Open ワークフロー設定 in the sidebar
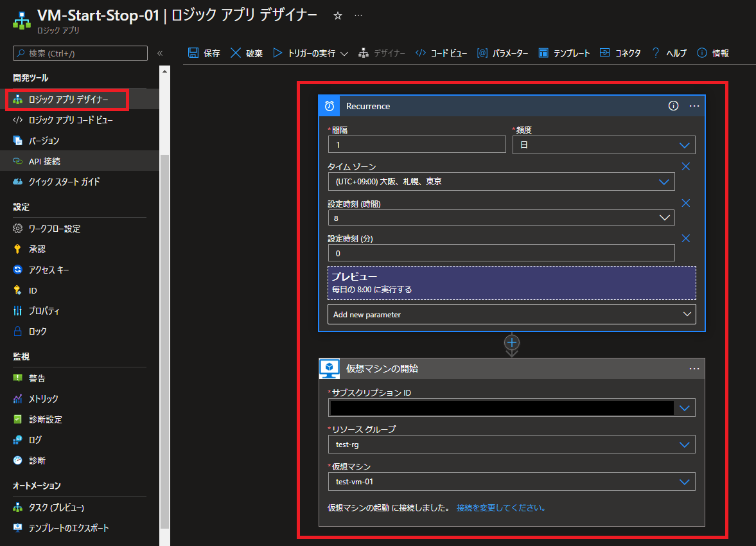This screenshot has width=756, height=546. point(80,229)
